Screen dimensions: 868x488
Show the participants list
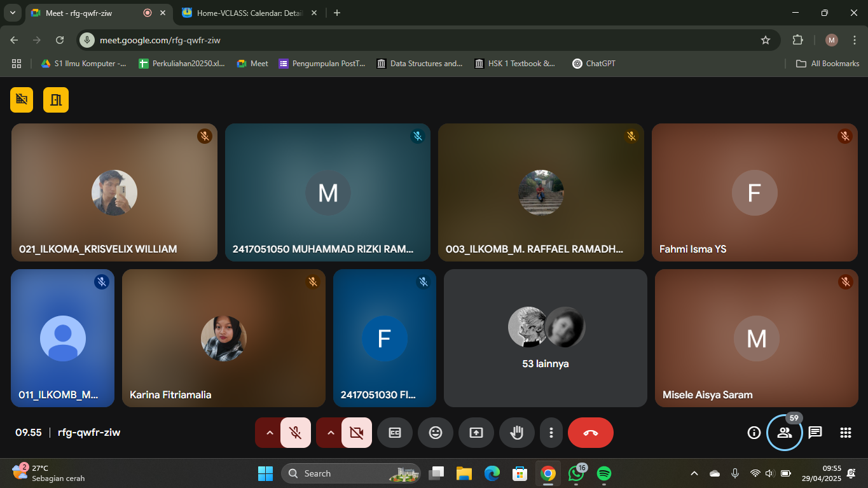tap(785, 433)
